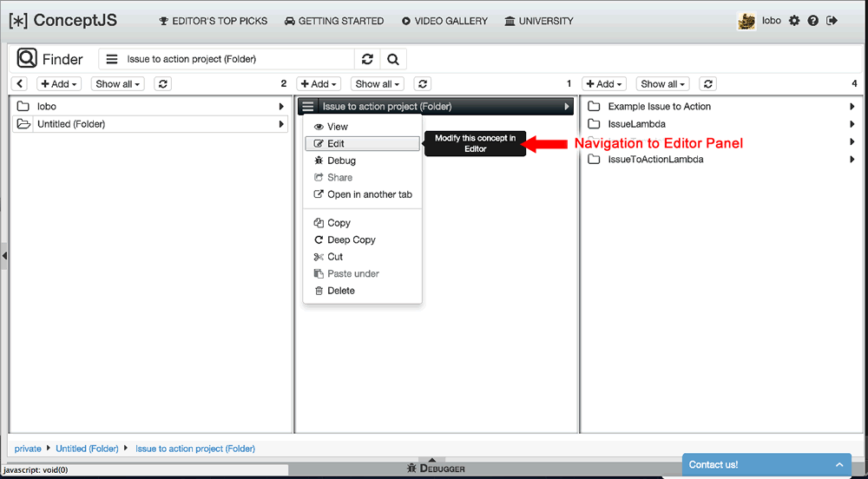Select the IssueToActionLambda folder
This screenshot has width=868, height=479.
[722, 160]
